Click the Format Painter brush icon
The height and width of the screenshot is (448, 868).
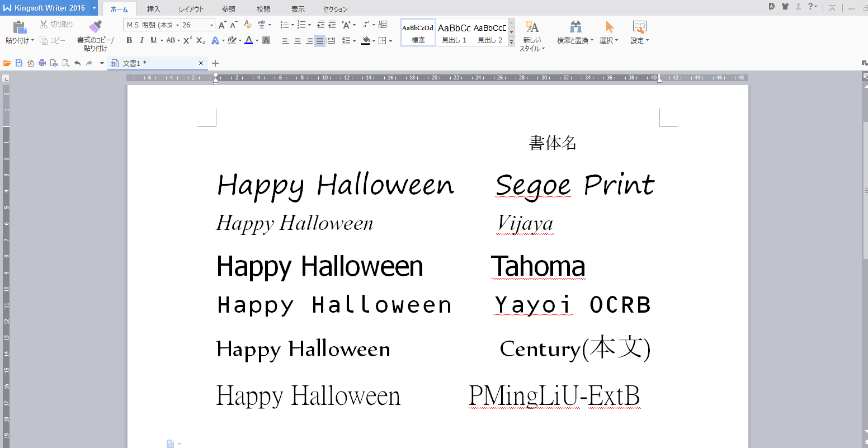(95, 27)
